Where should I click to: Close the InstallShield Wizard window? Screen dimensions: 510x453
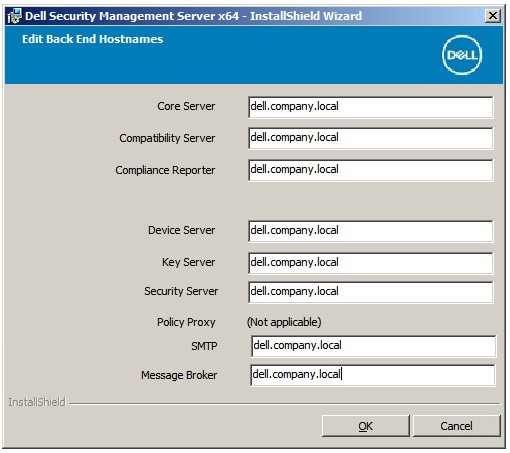(493, 16)
